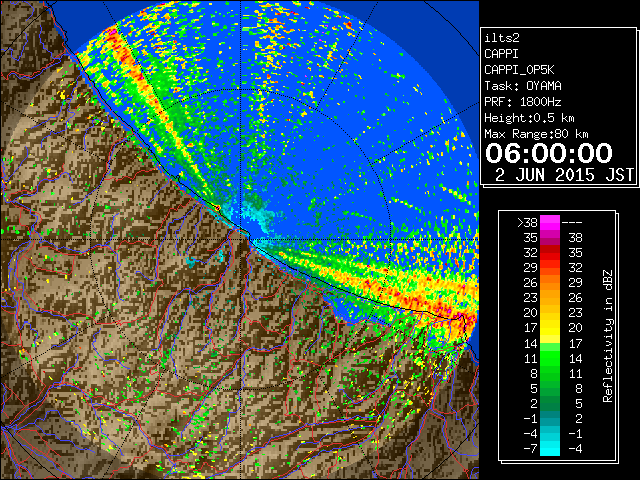The image size is (640, 480).
Task: Click the red 32 dBZ legend band
Action: 550,253
